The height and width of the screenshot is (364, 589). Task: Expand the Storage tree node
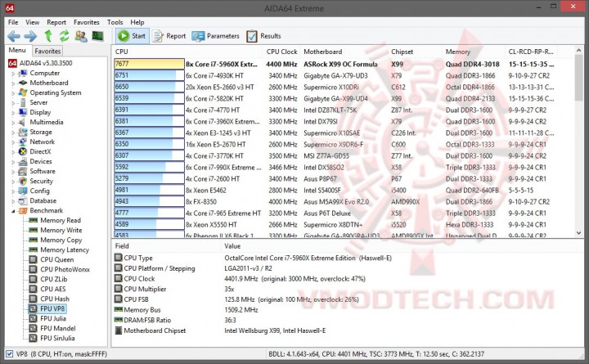click(13, 133)
